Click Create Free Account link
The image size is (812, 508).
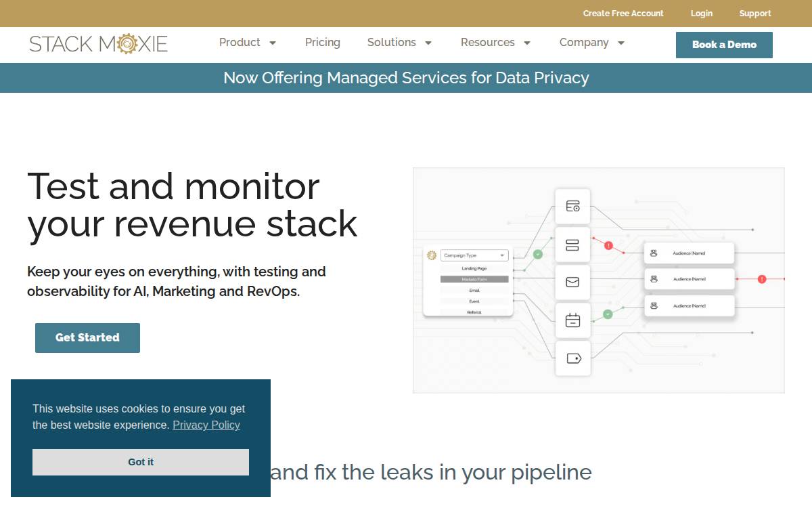click(623, 14)
